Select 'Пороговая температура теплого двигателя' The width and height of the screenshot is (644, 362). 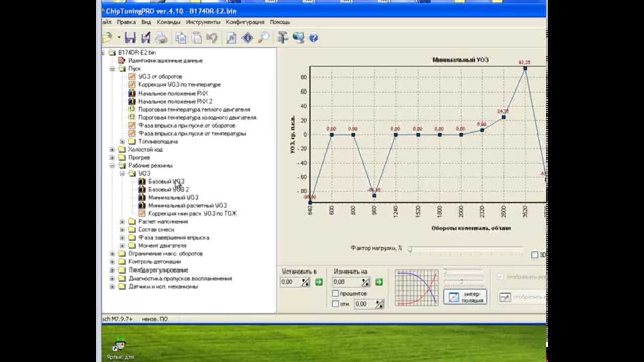(194, 109)
